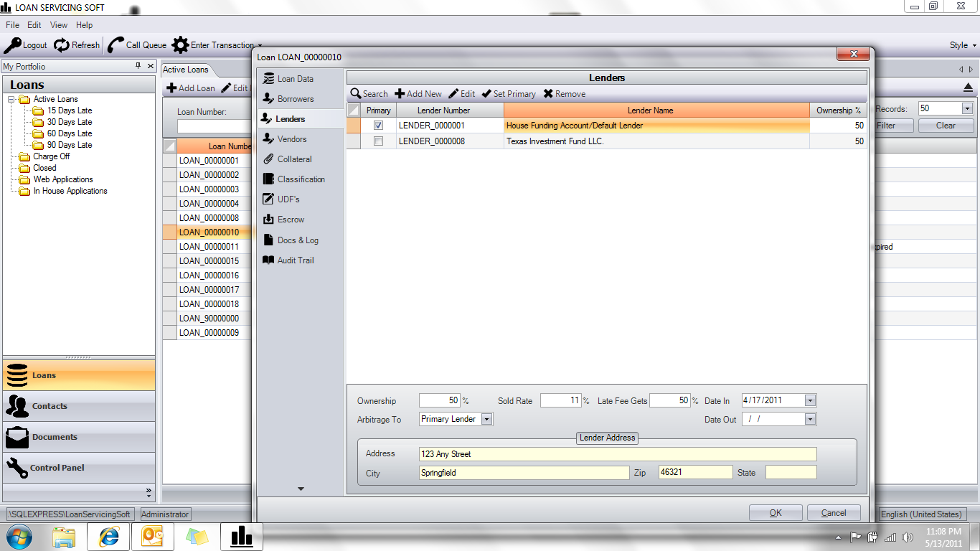Uncheck Primary for LENDER_0000001
The width and height of the screenshot is (980, 551).
(379, 126)
